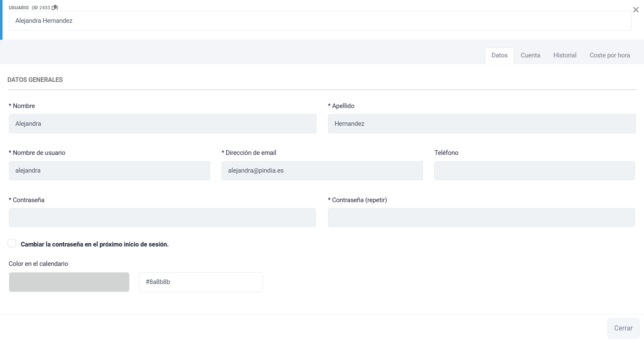
Task: Focus the Nombre de usuario field
Action: tap(109, 170)
